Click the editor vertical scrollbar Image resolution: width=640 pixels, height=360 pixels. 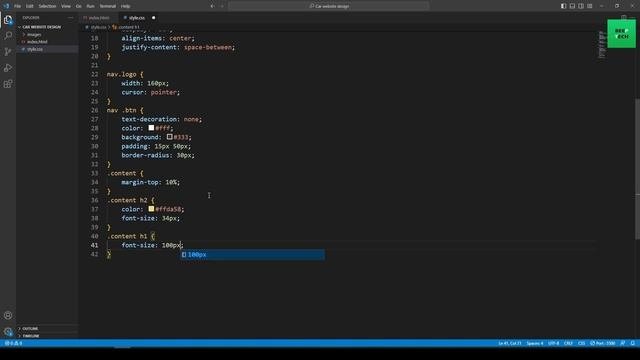pos(637,168)
